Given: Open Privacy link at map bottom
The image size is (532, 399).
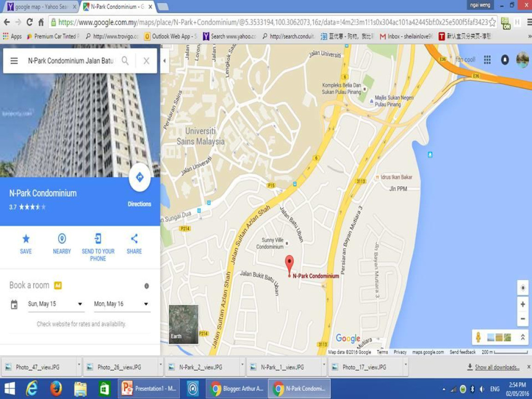Looking at the screenshot, I should 400,352.
